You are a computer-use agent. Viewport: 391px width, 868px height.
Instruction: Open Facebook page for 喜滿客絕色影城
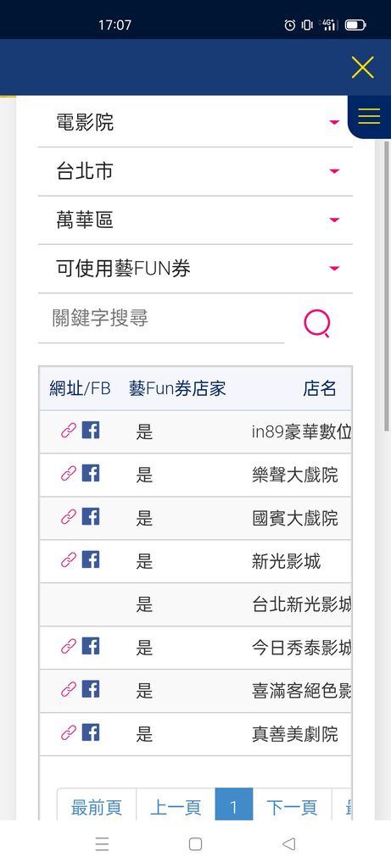point(91,688)
